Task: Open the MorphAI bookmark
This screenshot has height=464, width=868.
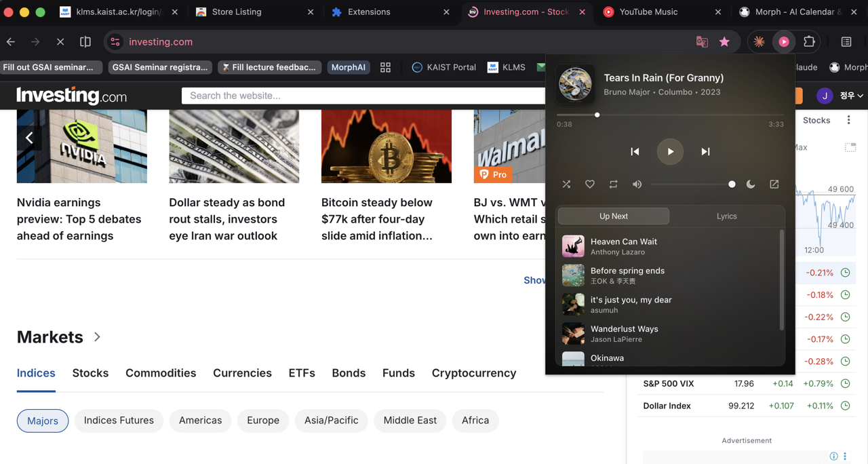Action: tap(348, 67)
